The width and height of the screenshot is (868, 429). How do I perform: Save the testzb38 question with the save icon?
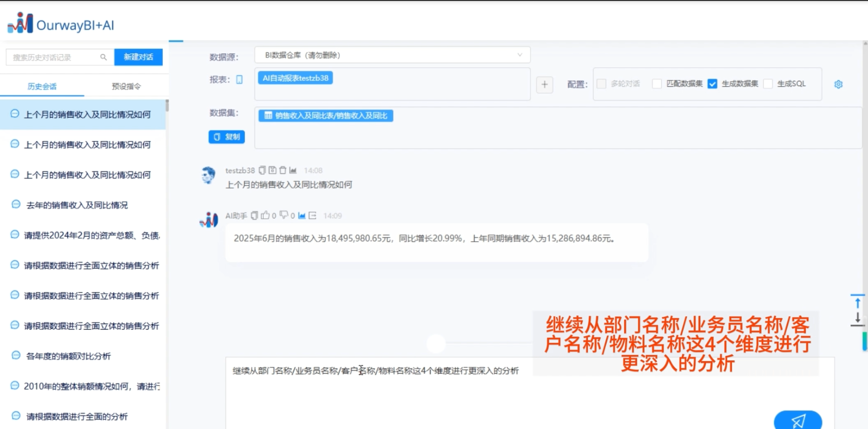[x=273, y=170]
